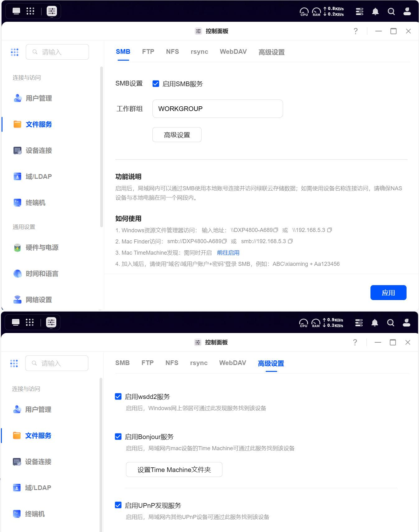This screenshot has height=532, width=419.
Task: Click the sidebar scrollbar in the SMB page window
Action: [x=101, y=147]
